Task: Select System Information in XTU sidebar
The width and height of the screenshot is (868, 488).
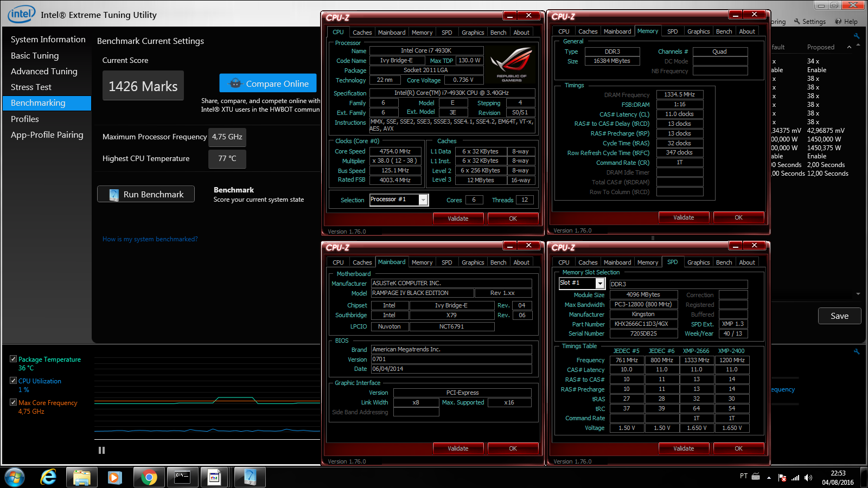Action: coord(48,40)
